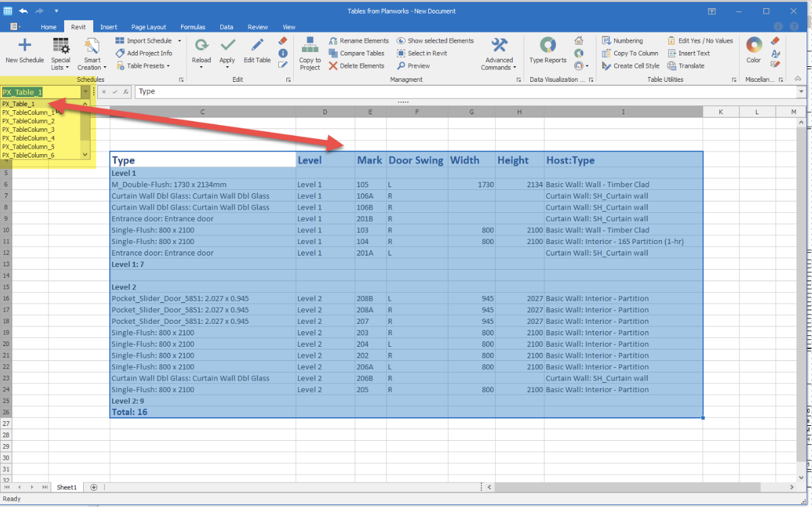The width and height of the screenshot is (812, 507).
Task: Switch to the Home tab
Action: pos(49,27)
